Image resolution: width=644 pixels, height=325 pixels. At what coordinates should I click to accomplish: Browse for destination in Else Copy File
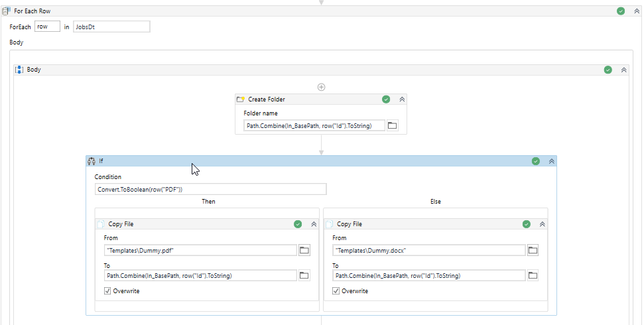533,275
